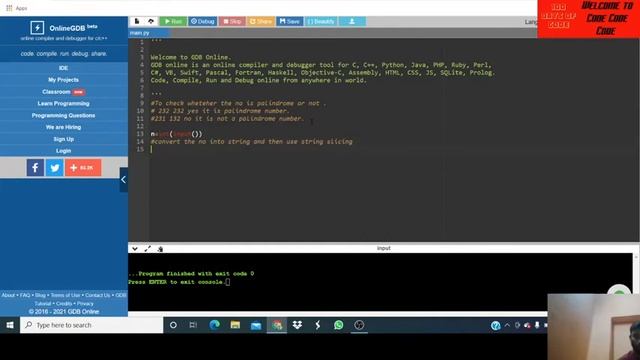Click the Cortana circle icon on taskbar

coord(173,325)
